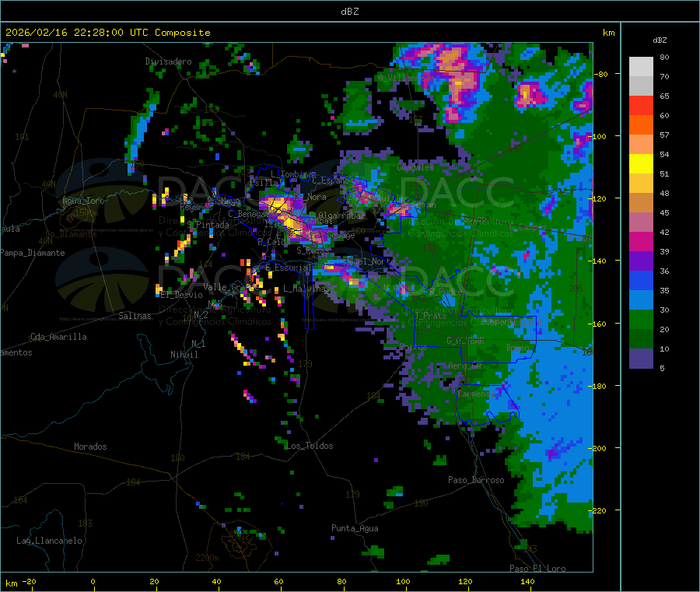Click the slate 5–10 dBZ legend swatch

point(641,359)
